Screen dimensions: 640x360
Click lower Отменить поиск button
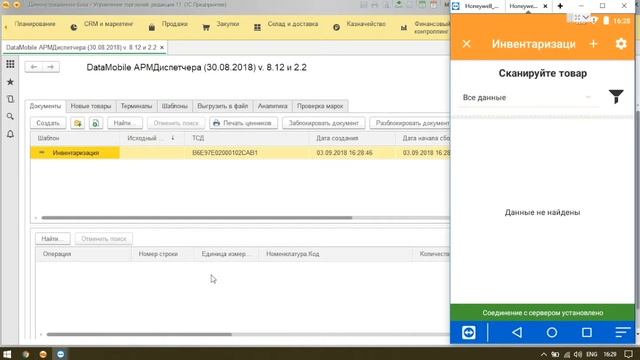(104, 239)
